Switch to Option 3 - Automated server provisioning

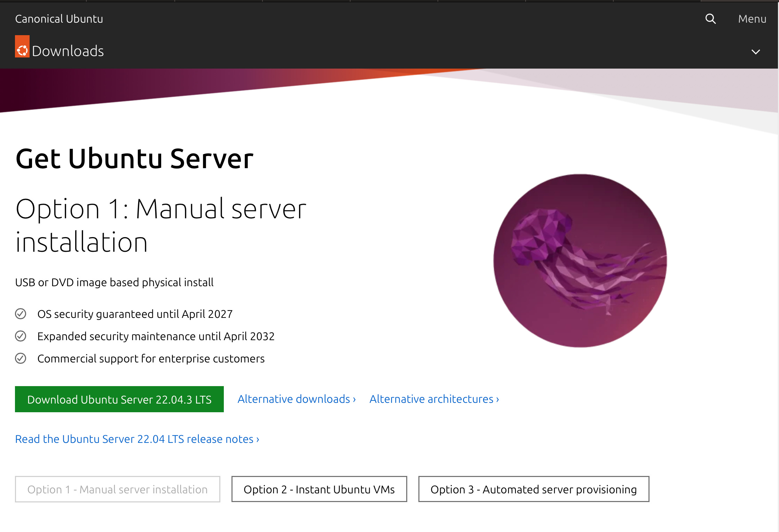[534, 489]
